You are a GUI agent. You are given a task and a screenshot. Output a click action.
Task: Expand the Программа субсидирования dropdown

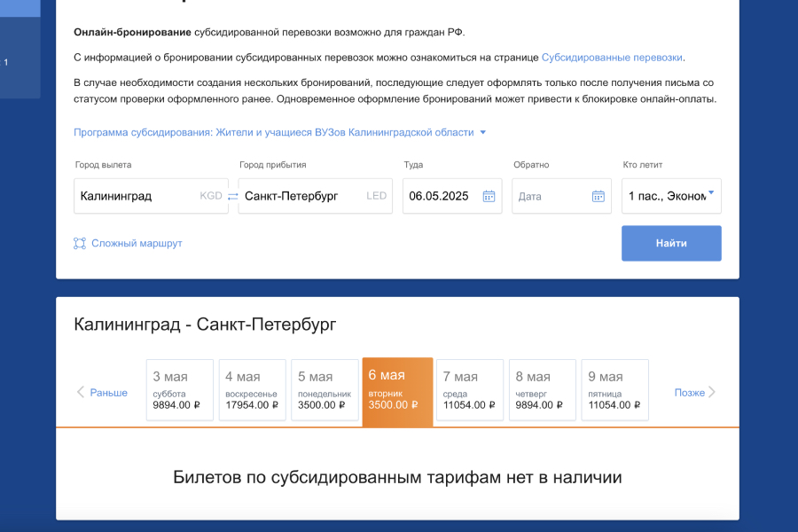pyautogui.click(x=482, y=133)
